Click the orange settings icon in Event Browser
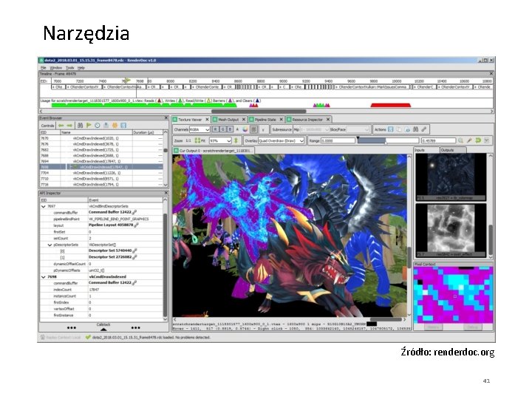This screenshot has height=399, width=532. [115, 126]
